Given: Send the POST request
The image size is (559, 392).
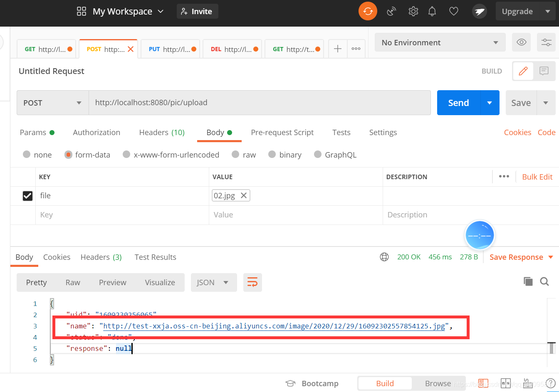Looking at the screenshot, I should pos(458,103).
